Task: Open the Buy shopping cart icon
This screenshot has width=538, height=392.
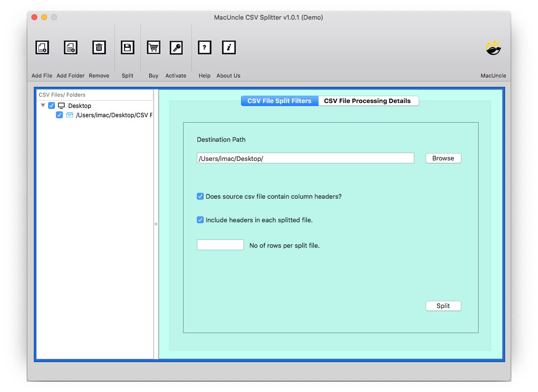Action: pos(153,47)
